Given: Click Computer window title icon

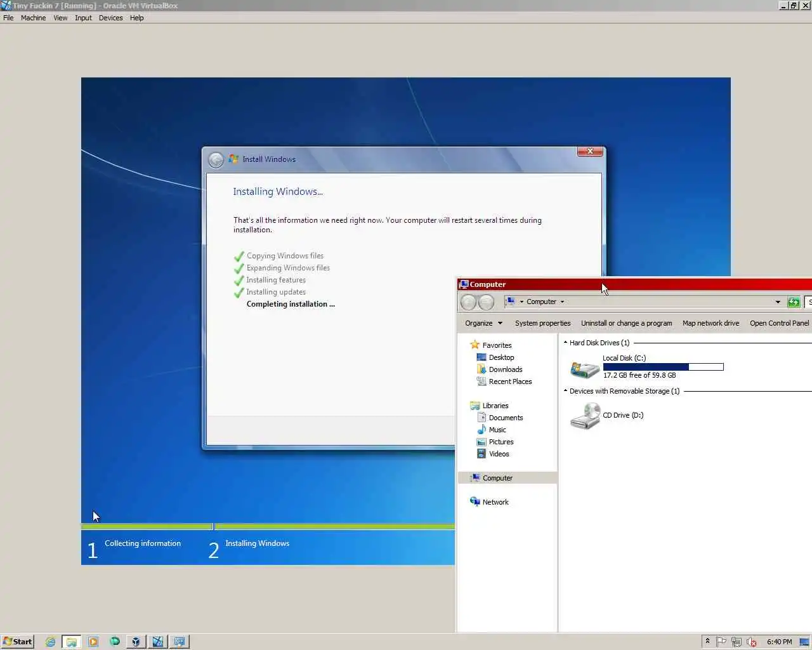Looking at the screenshot, I should (x=464, y=284).
